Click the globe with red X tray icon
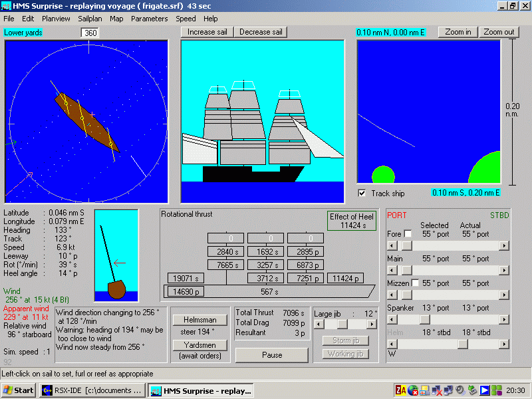This screenshot has height=399, width=532. 413,390
